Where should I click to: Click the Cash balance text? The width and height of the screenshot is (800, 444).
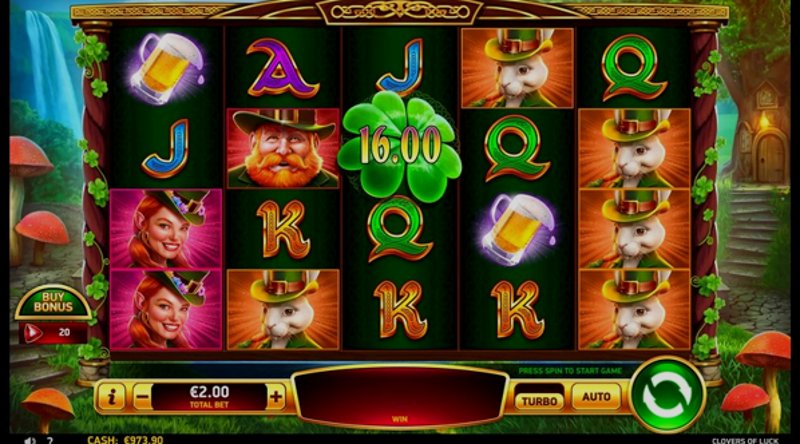click(125, 440)
